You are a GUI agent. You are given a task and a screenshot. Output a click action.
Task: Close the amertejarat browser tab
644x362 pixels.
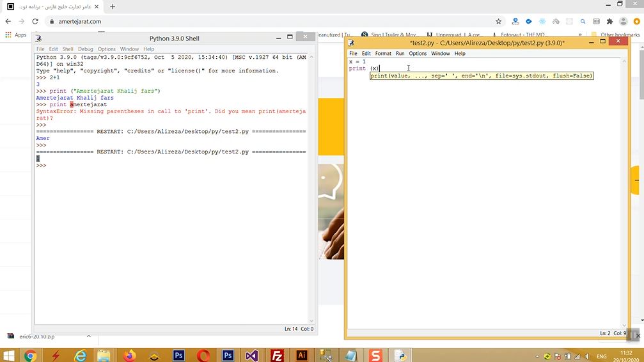coord(97,6)
